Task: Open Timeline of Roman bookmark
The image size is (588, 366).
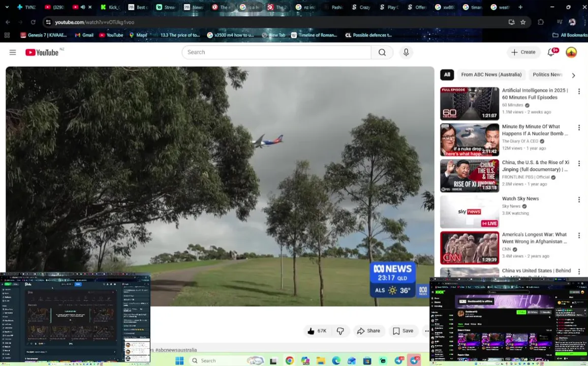Action: pos(314,35)
